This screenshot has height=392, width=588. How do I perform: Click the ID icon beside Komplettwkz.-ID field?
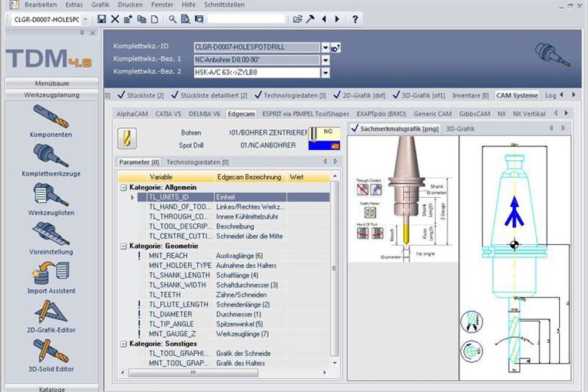click(336, 48)
